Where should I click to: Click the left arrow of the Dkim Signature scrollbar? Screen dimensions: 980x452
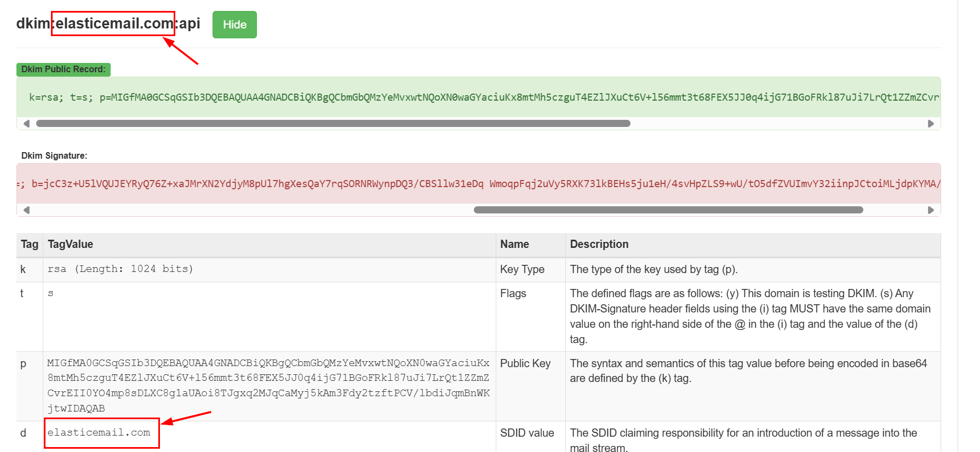coord(26,210)
